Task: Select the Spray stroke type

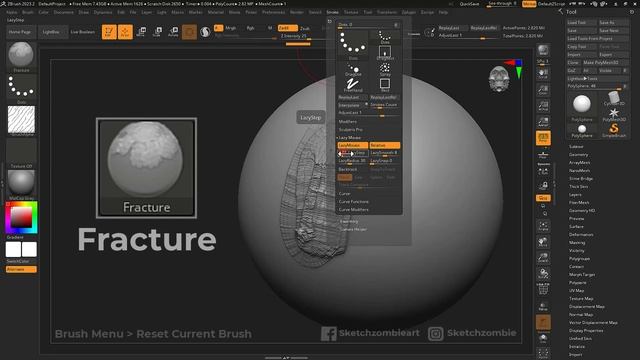Action: (384, 69)
